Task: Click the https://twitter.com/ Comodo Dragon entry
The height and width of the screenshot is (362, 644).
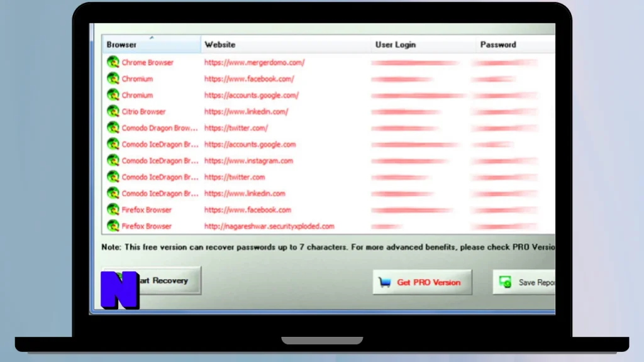Action: coord(236,128)
